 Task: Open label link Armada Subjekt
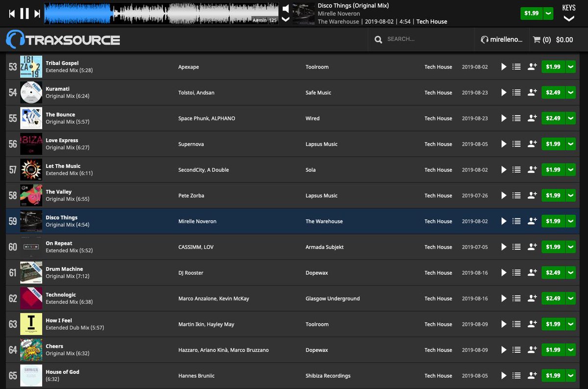click(x=324, y=247)
